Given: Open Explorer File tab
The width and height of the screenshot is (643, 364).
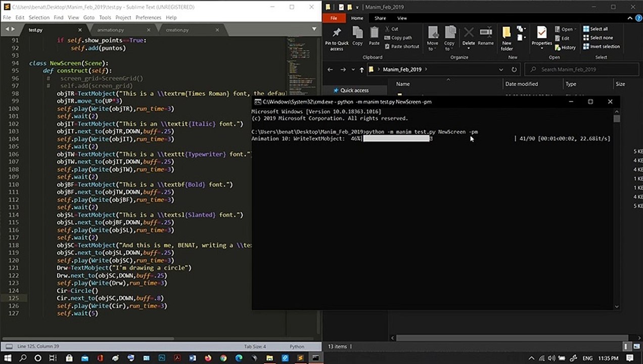Looking at the screenshot, I should 334,18.
